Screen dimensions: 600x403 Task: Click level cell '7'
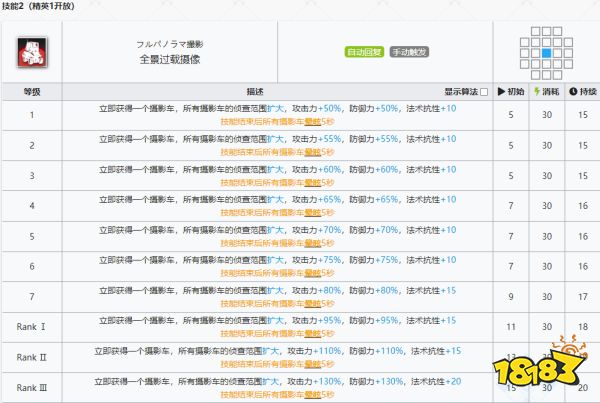click(x=32, y=297)
